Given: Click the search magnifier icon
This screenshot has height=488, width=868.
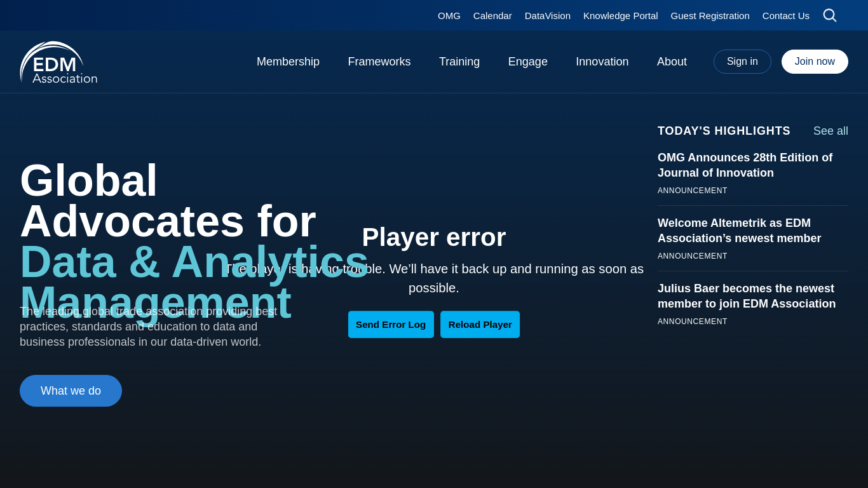Looking at the screenshot, I should [829, 15].
